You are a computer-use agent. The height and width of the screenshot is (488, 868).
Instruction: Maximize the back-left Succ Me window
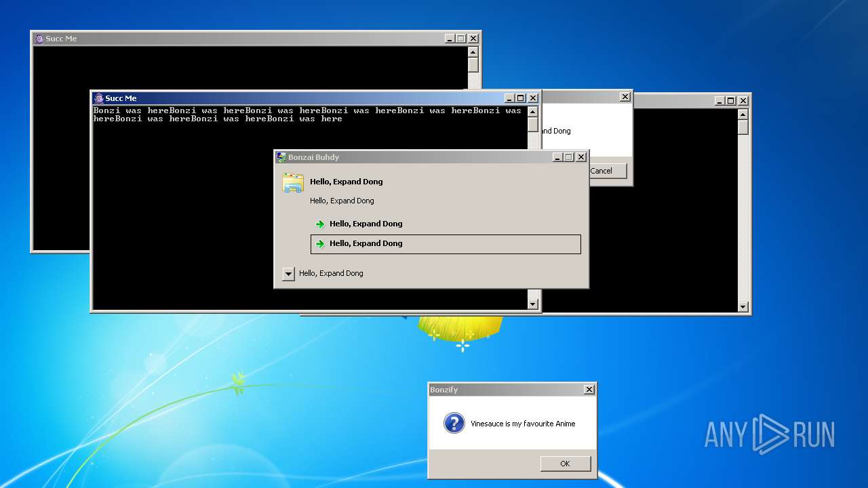tap(461, 39)
